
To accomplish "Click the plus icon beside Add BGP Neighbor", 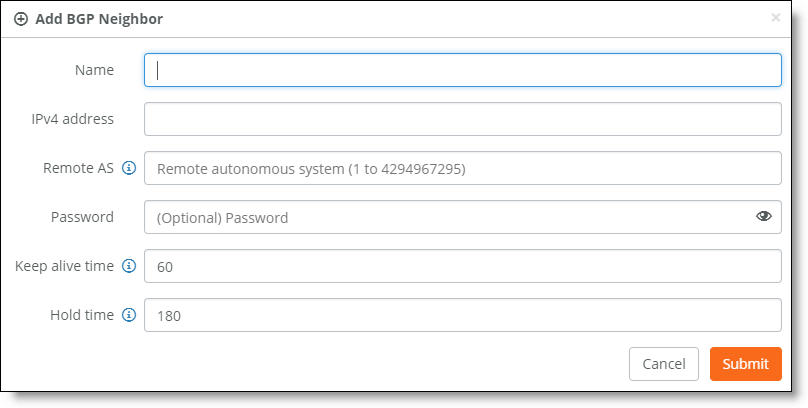I will [21, 20].
